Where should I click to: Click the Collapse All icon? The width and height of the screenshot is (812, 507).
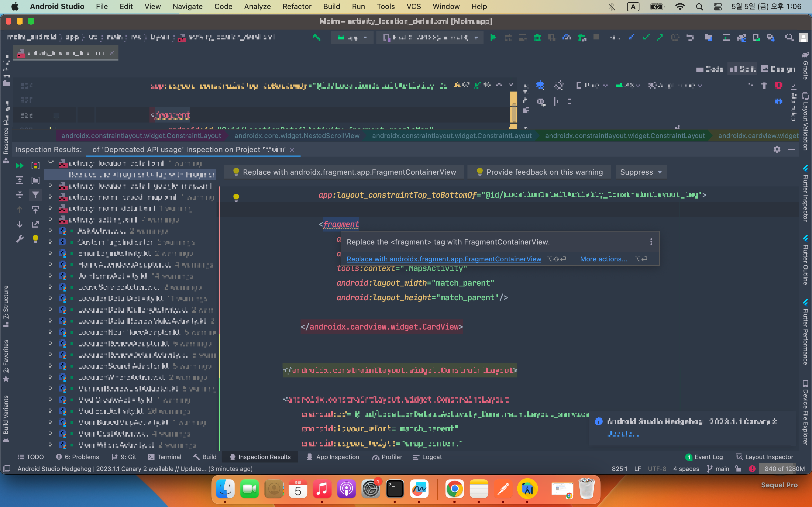pyautogui.click(x=19, y=195)
